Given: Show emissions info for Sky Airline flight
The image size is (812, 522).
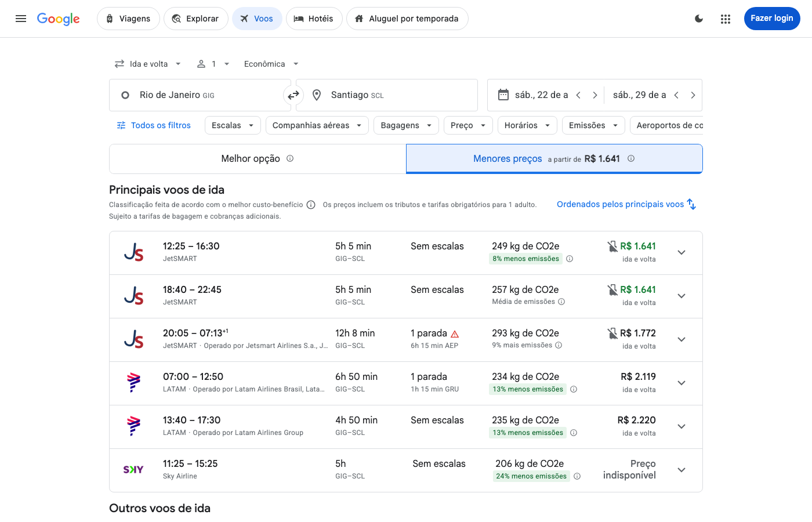Looking at the screenshot, I should click(x=577, y=476).
